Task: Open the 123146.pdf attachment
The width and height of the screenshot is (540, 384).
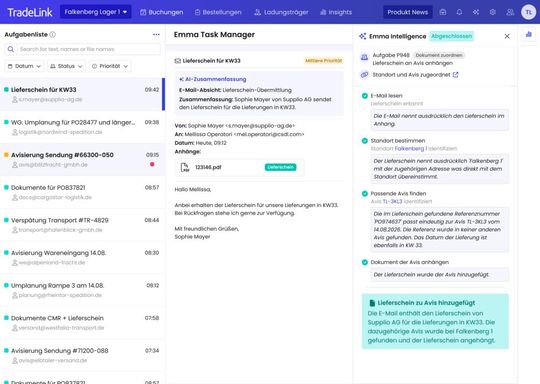Action: pyautogui.click(x=239, y=167)
